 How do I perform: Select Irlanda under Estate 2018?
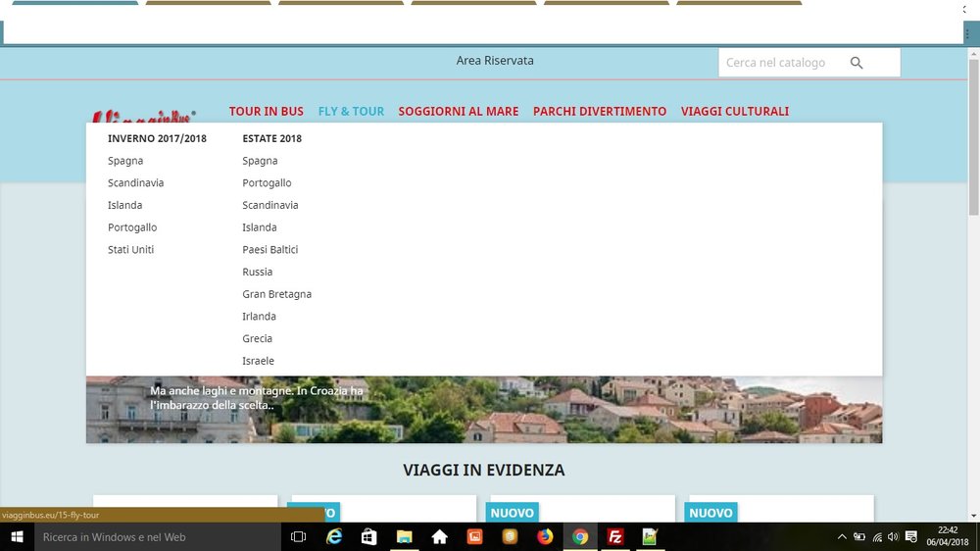pos(260,317)
